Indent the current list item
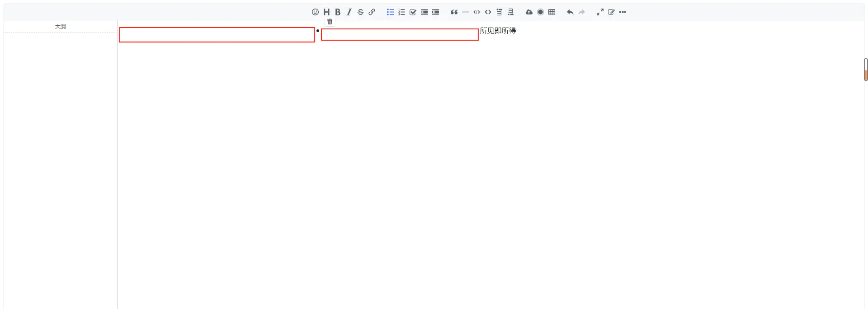 click(435, 12)
